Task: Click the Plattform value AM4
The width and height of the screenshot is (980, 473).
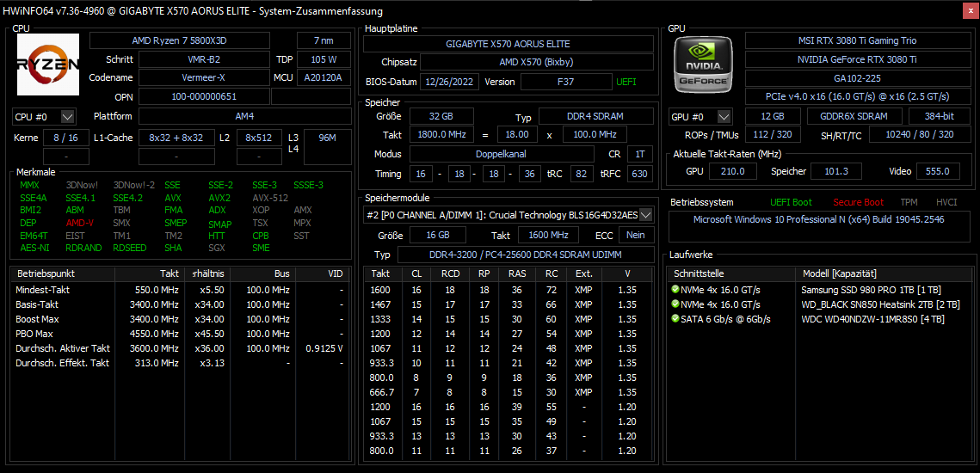Action: [244, 116]
